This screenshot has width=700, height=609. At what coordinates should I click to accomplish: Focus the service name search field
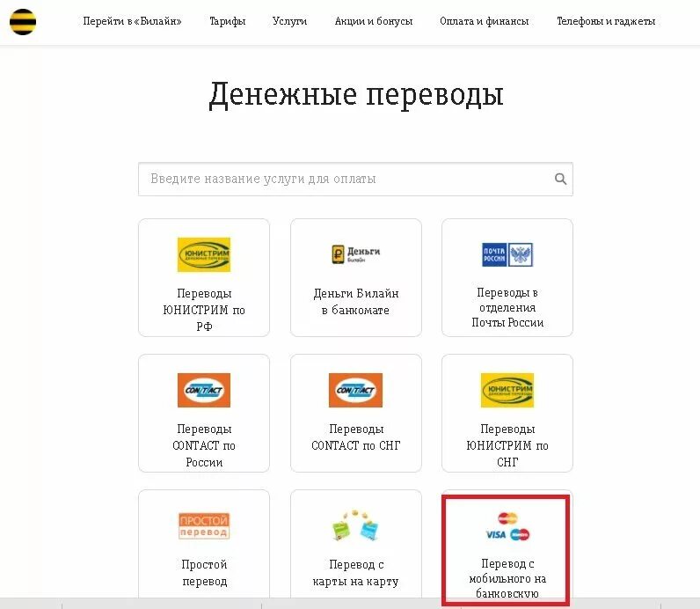click(x=355, y=180)
